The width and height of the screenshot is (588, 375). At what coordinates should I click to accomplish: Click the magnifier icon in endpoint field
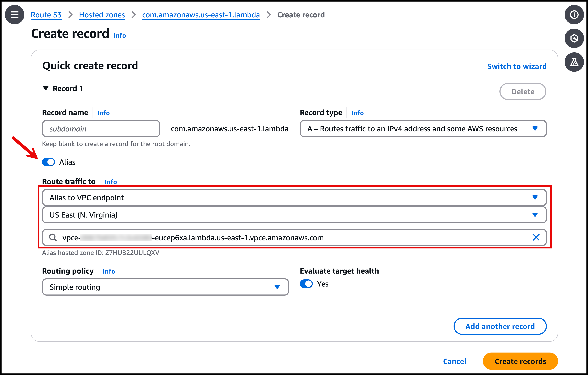[x=53, y=237]
